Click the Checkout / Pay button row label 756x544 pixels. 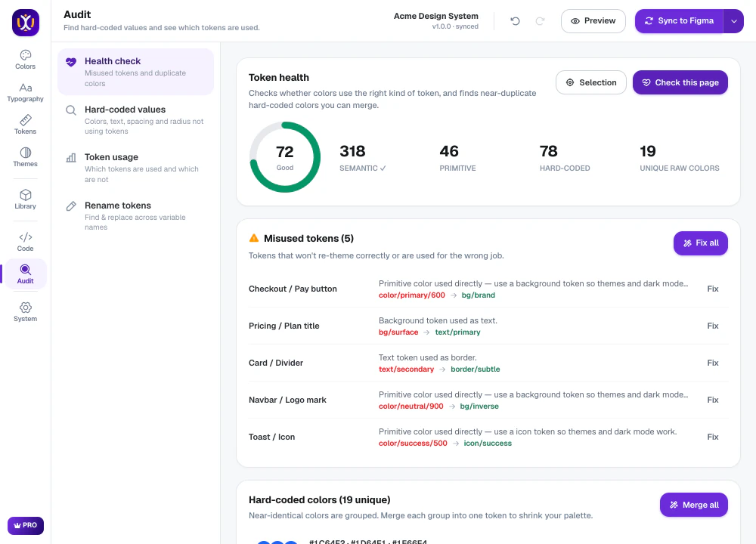(293, 289)
